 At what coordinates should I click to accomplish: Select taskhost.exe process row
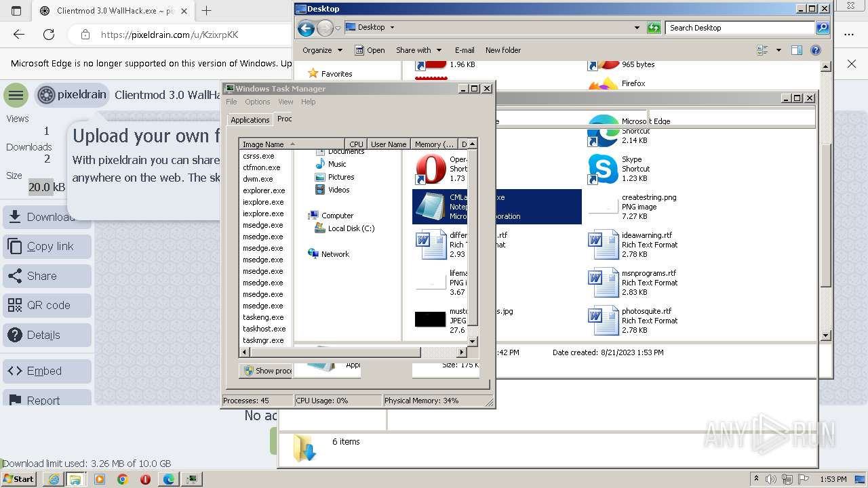pyautogui.click(x=264, y=329)
